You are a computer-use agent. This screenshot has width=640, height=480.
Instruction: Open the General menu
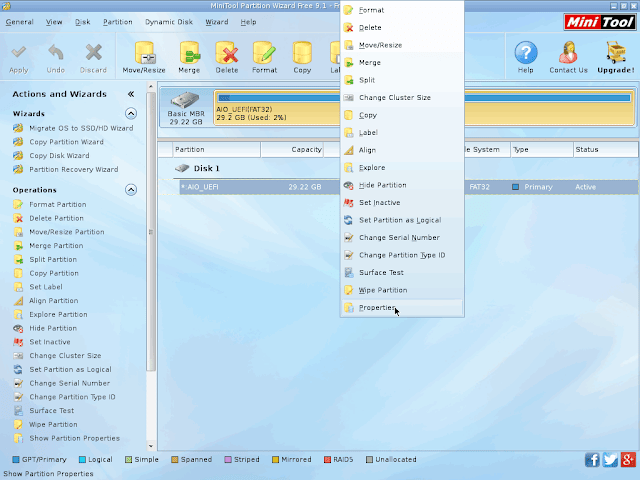[20, 22]
